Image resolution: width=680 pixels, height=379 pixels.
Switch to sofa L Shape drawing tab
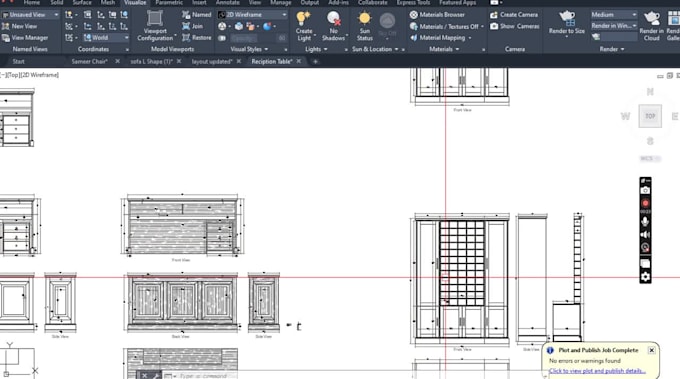152,62
